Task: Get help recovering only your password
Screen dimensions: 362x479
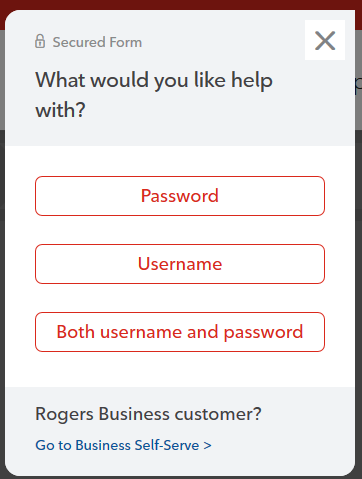Action: [180, 196]
